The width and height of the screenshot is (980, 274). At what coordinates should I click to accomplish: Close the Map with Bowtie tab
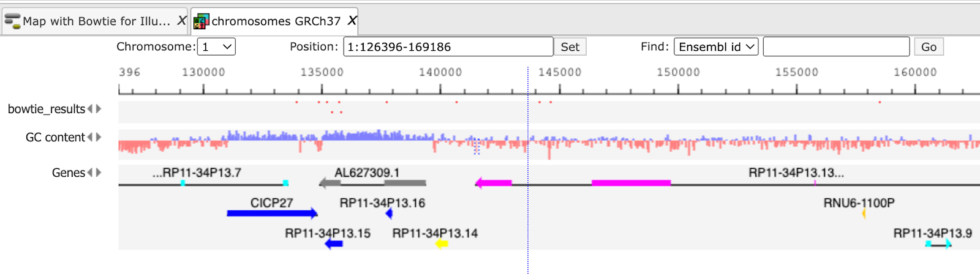pyautogui.click(x=182, y=20)
